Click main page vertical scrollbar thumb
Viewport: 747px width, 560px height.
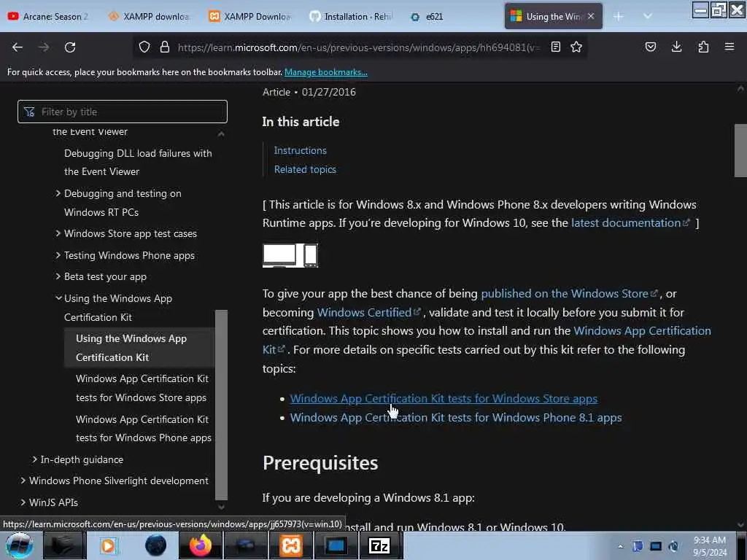740,150
